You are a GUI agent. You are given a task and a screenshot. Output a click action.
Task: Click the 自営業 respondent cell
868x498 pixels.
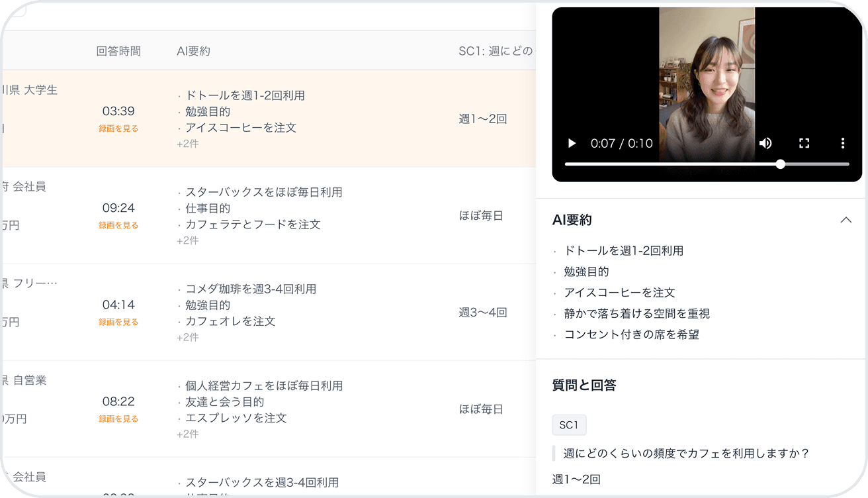click(30, 380)
